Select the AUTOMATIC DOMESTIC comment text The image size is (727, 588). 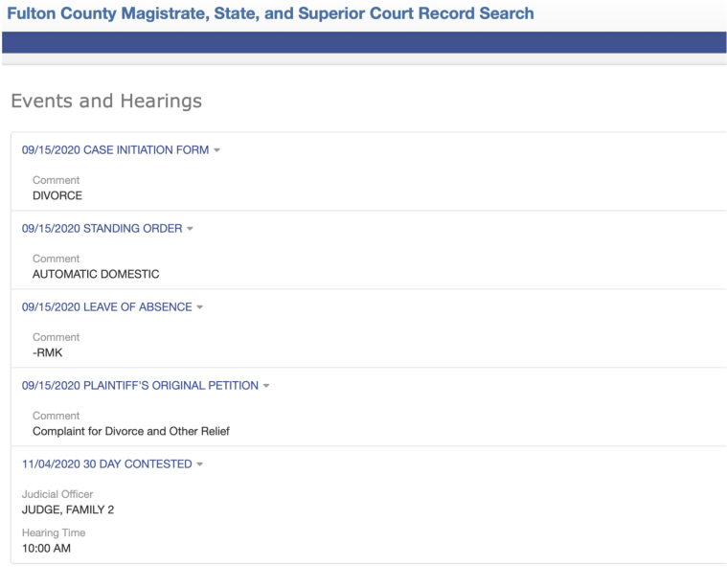pyautogui.click(x=96, y=274)
